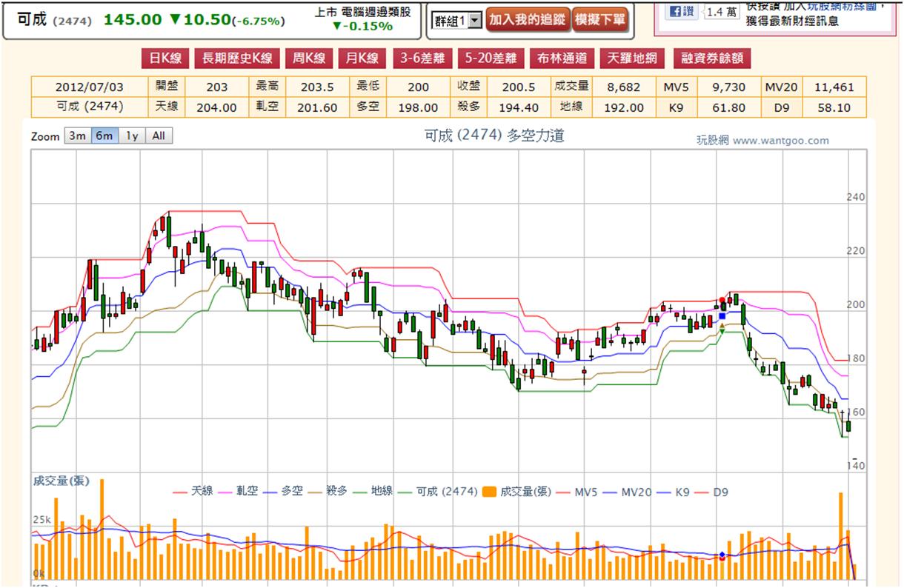Switch to the 日K線 tab
The image size is (904, 588).
[x=164, y=59]
